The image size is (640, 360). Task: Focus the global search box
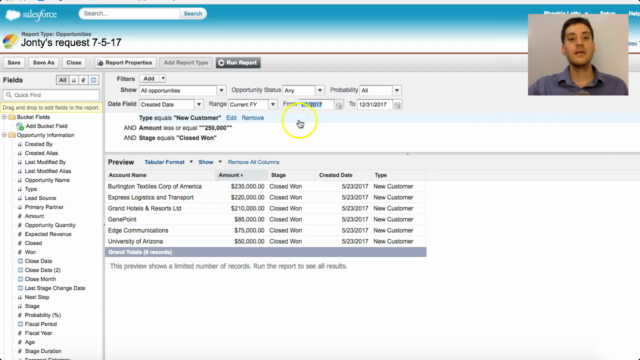[129, 13]
